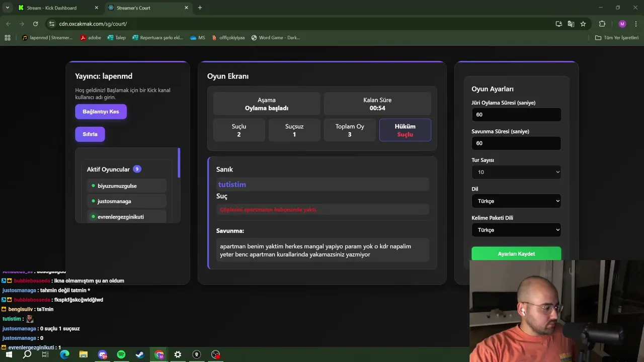
Task: Open the tab search dropdown arrow
Action: coord(8,8)
